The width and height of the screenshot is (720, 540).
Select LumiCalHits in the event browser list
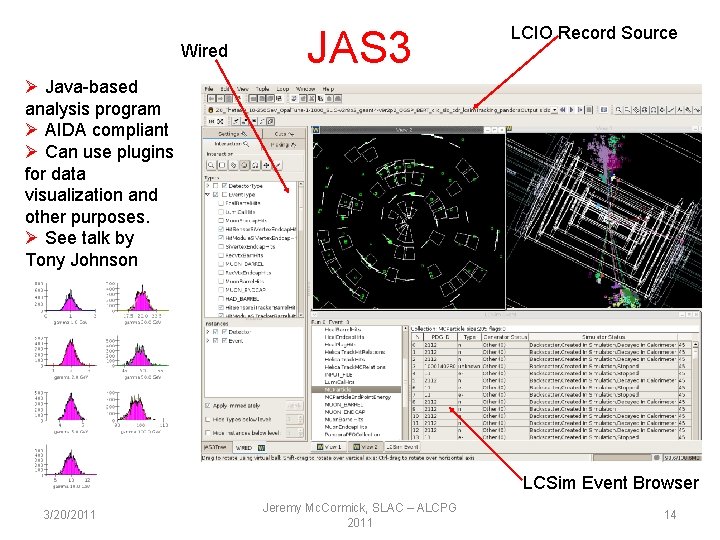coord(339,382)
